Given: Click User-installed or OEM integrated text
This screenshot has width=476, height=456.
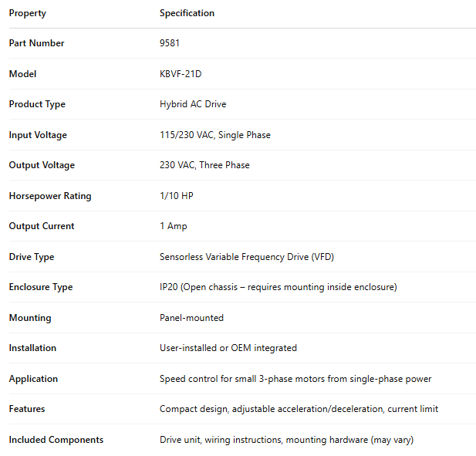Looking at the screenshot, I should [x=228, y=348].
